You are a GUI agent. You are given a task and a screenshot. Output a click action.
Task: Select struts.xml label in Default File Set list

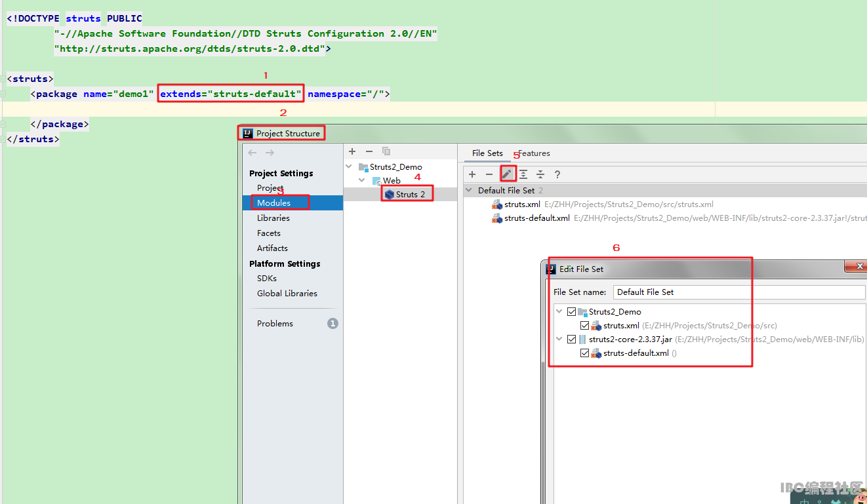522,204
